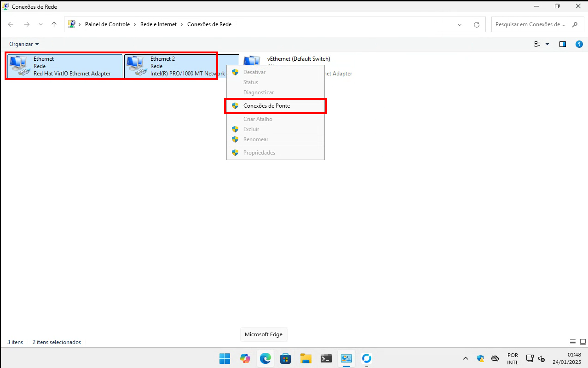This screenshot has width=588, height=368.
Task: Click Rede e Internet in breadcrumb
Action: [158, 24]
